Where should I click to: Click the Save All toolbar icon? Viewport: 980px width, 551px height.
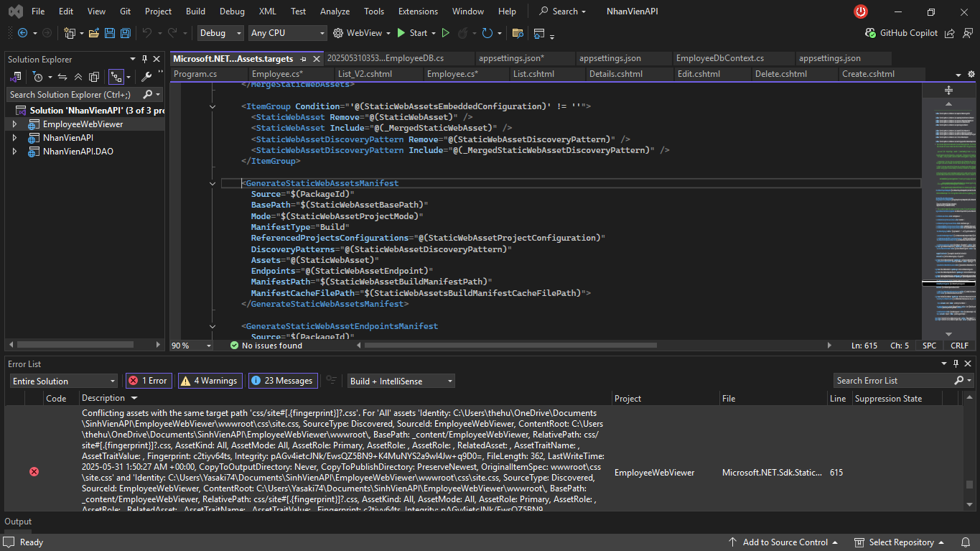pyautogui.click(x=125, y=33)
